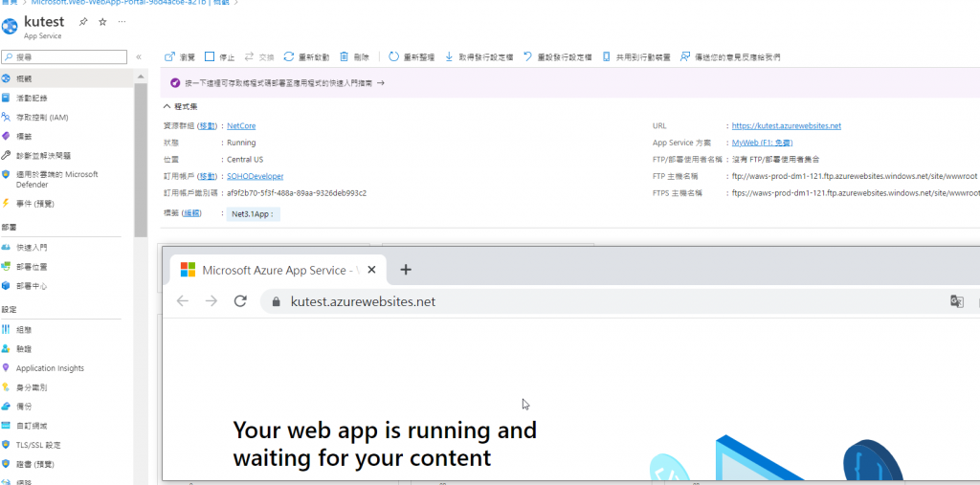980x485 pixels.
Task: Delete the app with 刪除
Action: point(354,56)
